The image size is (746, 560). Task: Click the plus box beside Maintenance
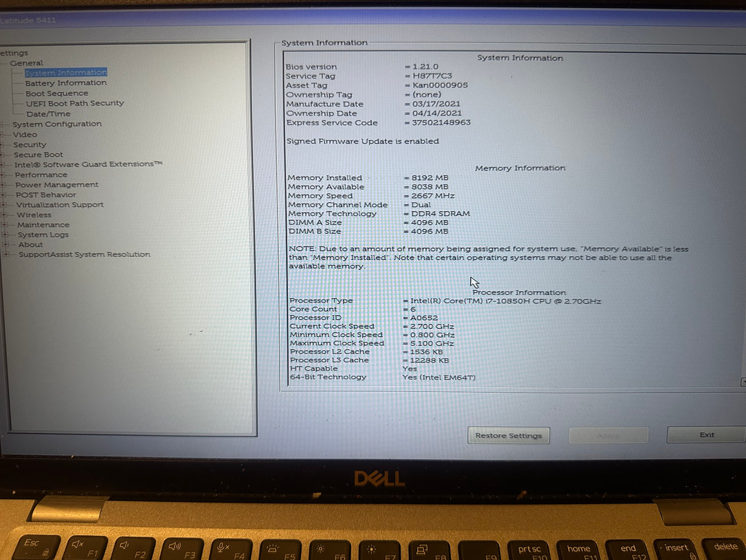pyautogui.click(x=4, y=225)
